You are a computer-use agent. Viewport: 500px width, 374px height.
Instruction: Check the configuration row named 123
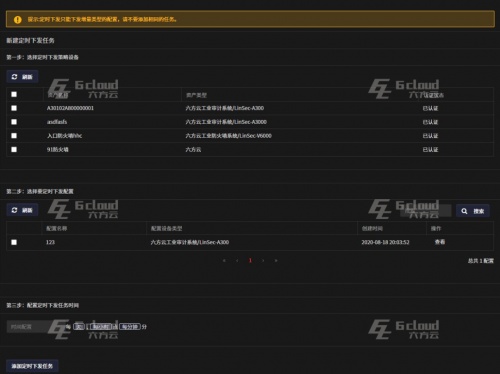tap(14, 242)
